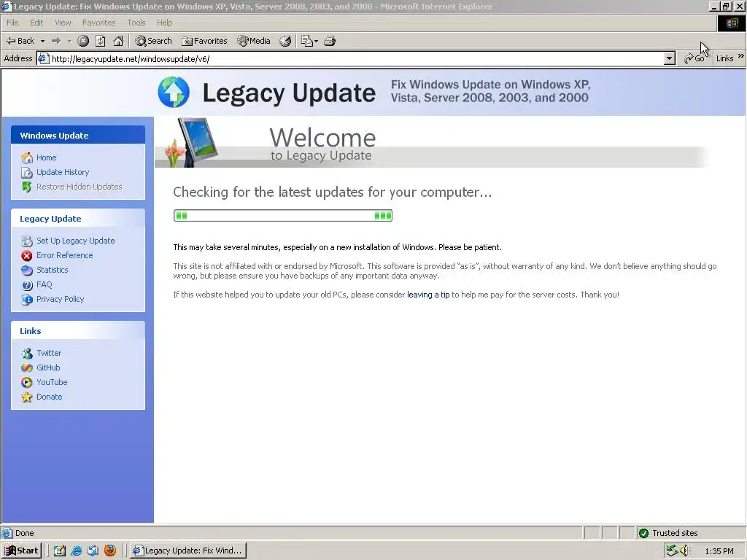Open the Help menu
Screen dimensions: 747x560
(164, 23)
